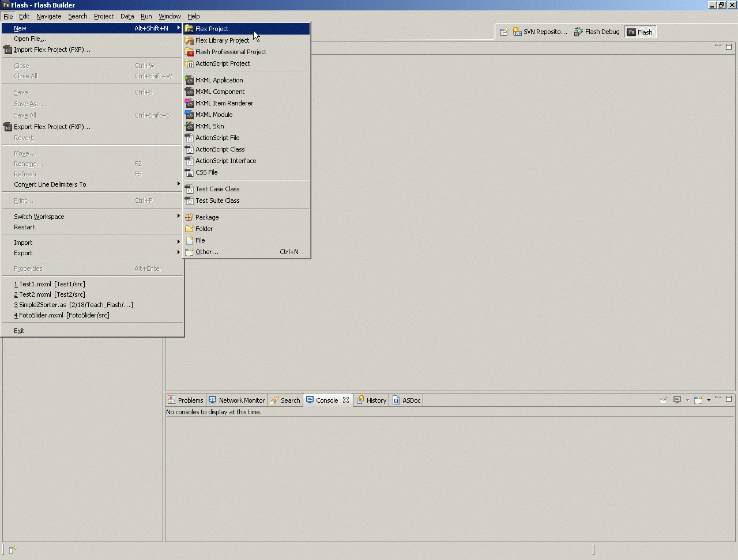Choose Open File... from File menu
The image size is (738, 560).
click(92, 39)
